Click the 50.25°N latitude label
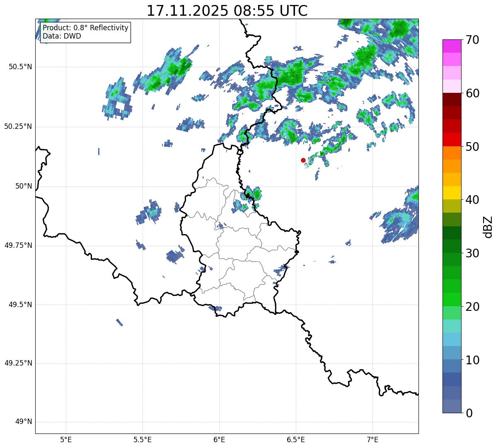The height and width of the screenshot is (448, 498). tap(18, 126)
